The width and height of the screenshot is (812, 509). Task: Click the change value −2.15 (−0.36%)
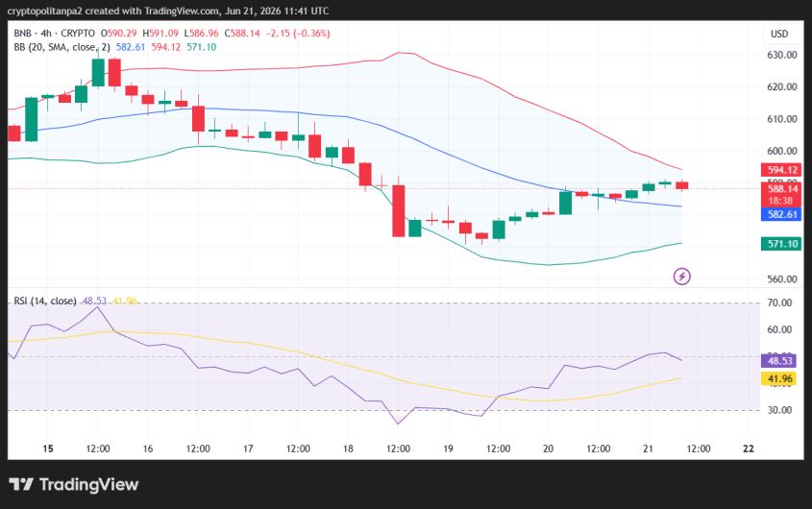(x=298, y=34)
